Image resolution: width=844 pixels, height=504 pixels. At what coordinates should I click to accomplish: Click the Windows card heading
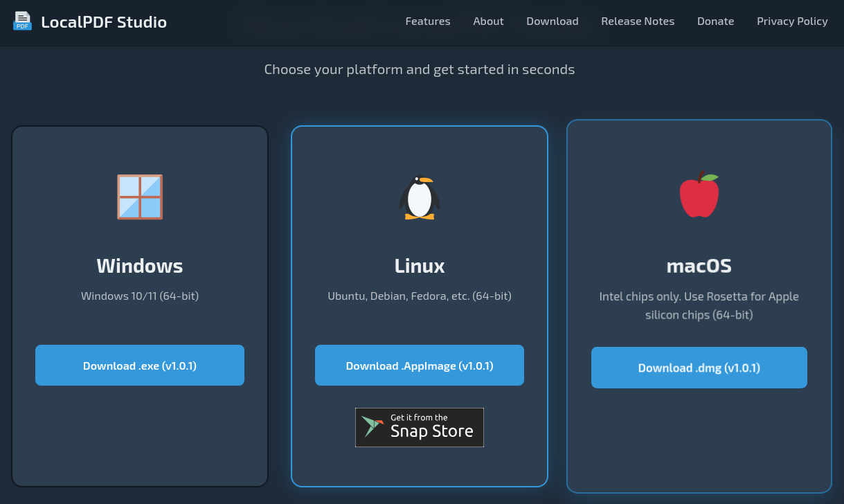pos(140,266)
